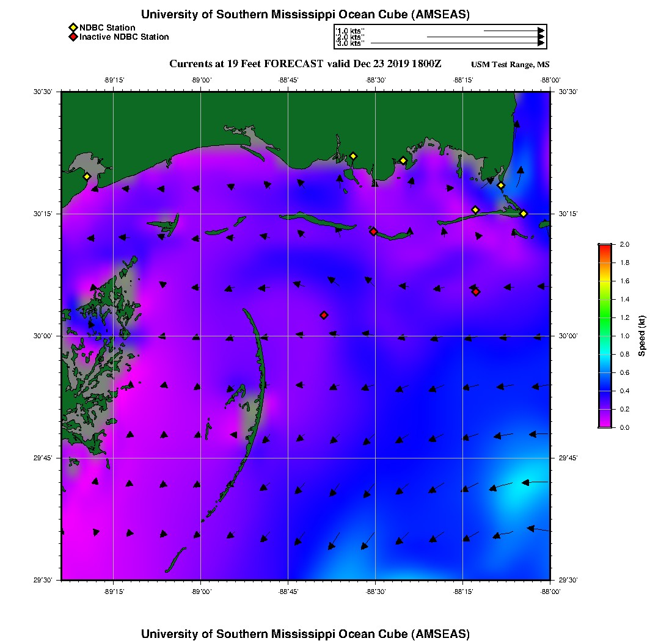Viewport: 672px width, 641px height.
Task: Click the red top of speed color bar
Action: coord(604,247)
